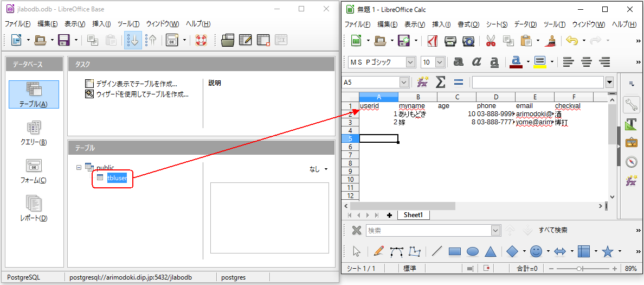Collapse the public schema tree node

(79, 167)
